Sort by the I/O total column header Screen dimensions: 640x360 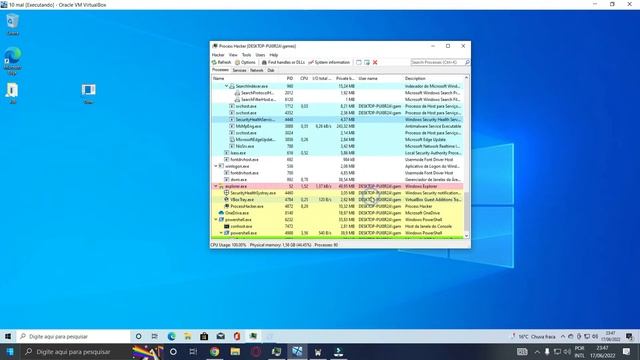coord(322,78)
